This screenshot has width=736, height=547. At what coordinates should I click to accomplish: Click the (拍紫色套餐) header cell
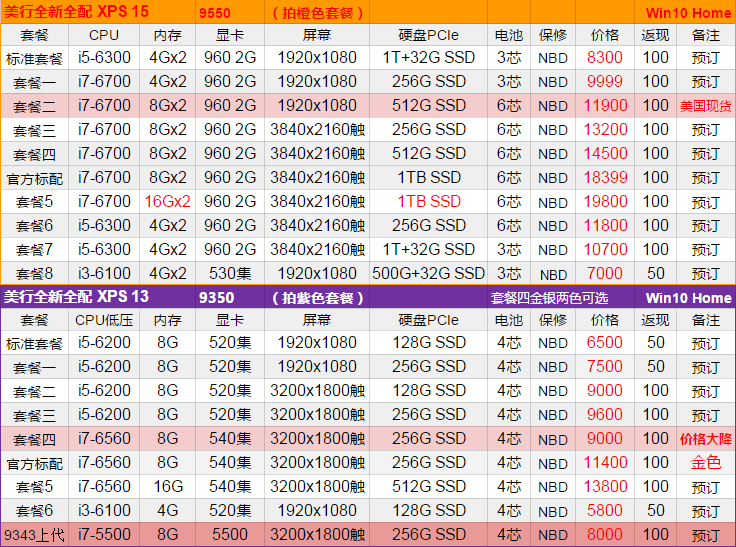tap(316, 298)
